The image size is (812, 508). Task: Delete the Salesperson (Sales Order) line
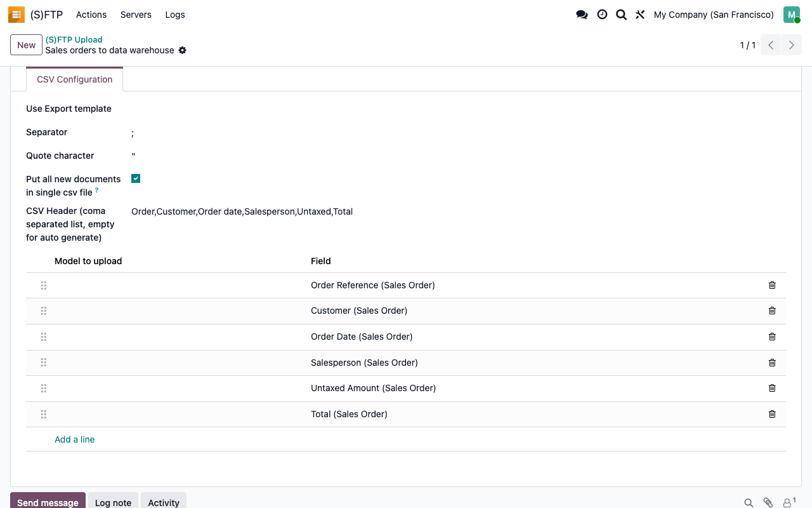(x=772, y=363)
